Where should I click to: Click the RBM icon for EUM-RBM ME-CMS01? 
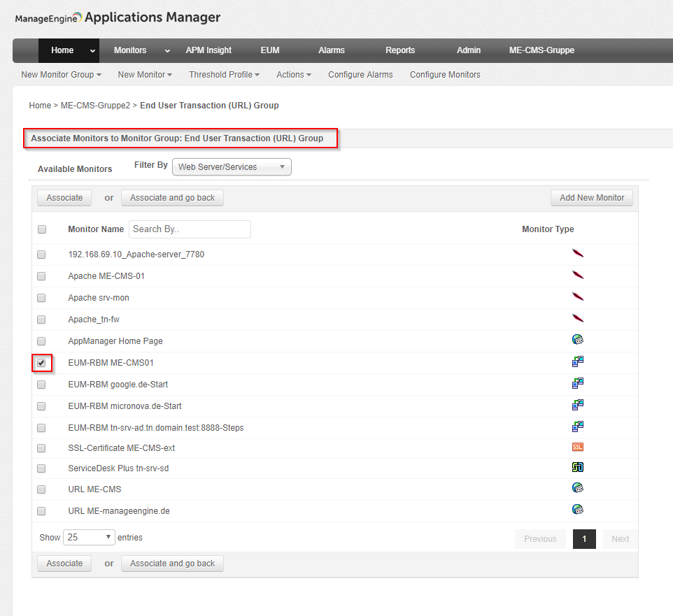[x=578, y=361]
